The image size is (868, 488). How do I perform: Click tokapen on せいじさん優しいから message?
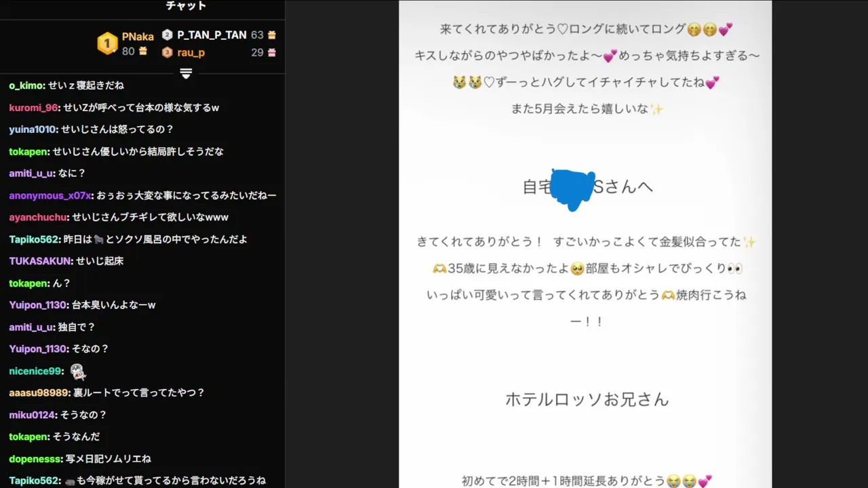28,152
